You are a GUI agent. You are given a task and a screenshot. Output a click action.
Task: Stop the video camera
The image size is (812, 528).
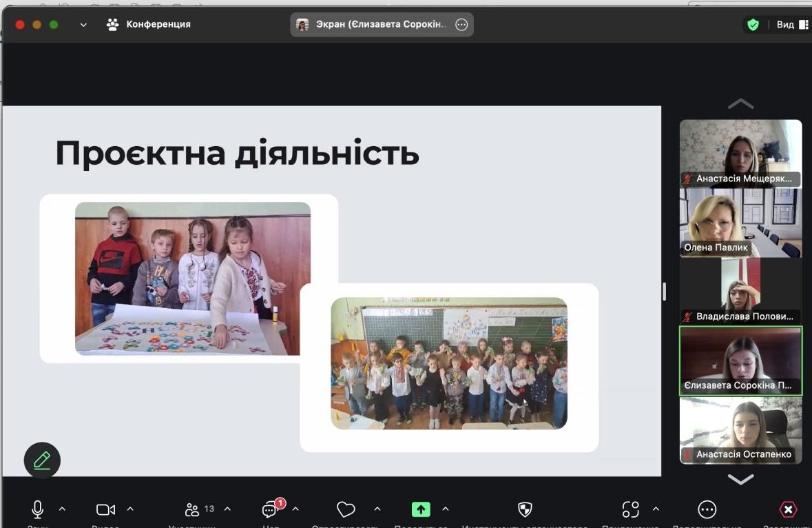coord(105,509)
